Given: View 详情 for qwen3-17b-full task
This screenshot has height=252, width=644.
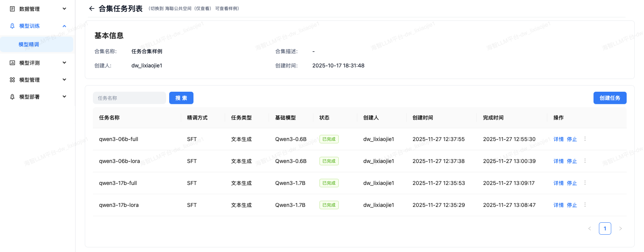Looking at the screenshot, I should point(558,183).
